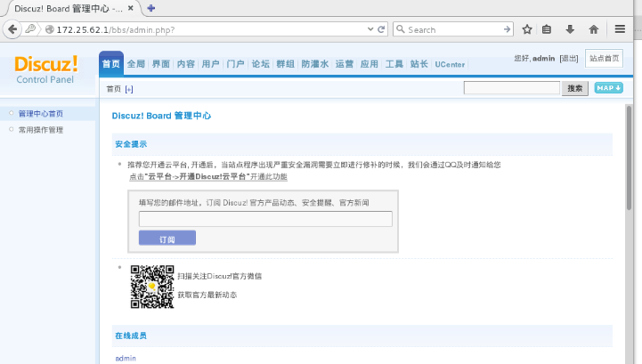Click the Discuz! WeChat QR code image
The width and height of the screenshot is (642, 364).
tap(152, 287)
